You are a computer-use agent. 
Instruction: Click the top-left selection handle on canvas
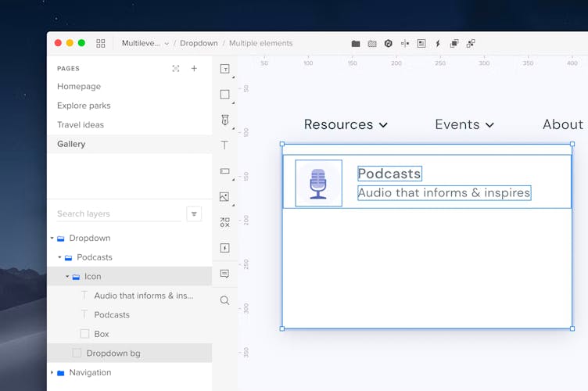282,144
